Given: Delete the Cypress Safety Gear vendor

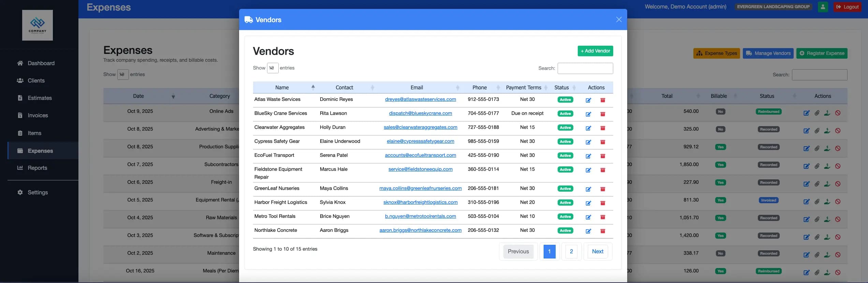Looking at the screenshot, I should (603, 142).
